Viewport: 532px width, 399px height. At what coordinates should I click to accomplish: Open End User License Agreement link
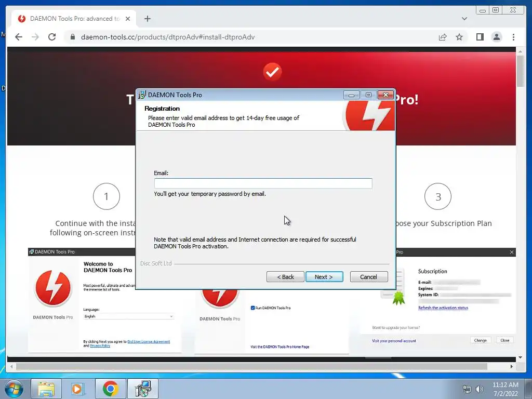pyautogui.click(x=149, y=342)
